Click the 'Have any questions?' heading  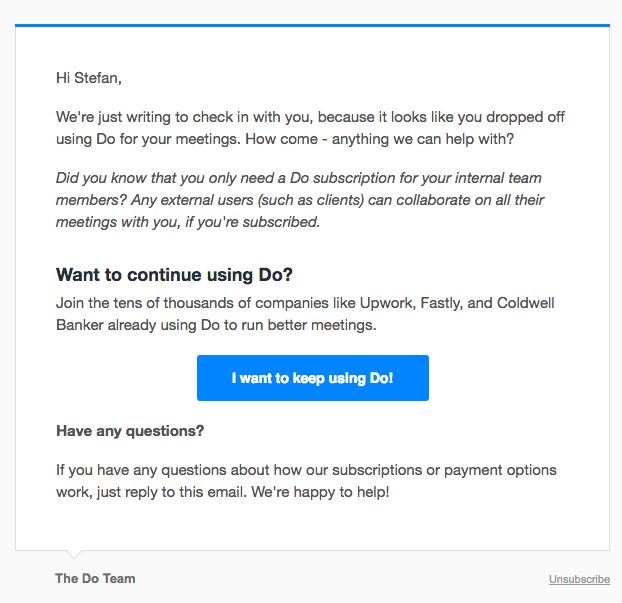pos(130,431)
